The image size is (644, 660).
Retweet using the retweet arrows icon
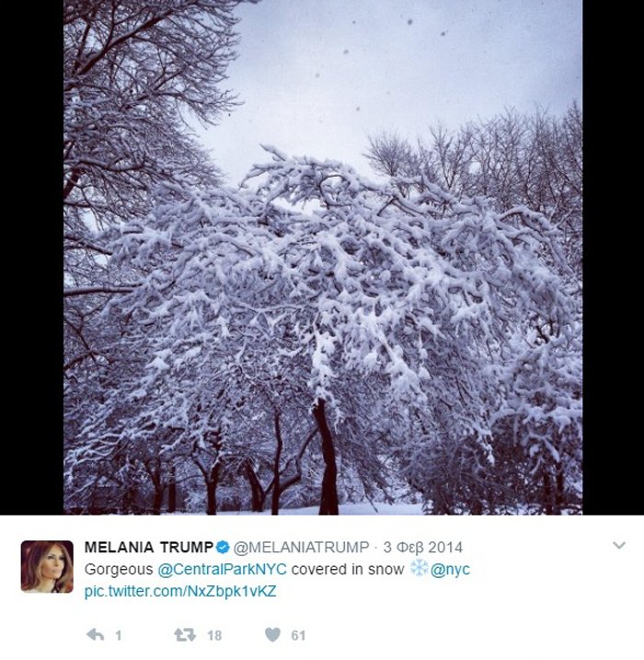185,635
